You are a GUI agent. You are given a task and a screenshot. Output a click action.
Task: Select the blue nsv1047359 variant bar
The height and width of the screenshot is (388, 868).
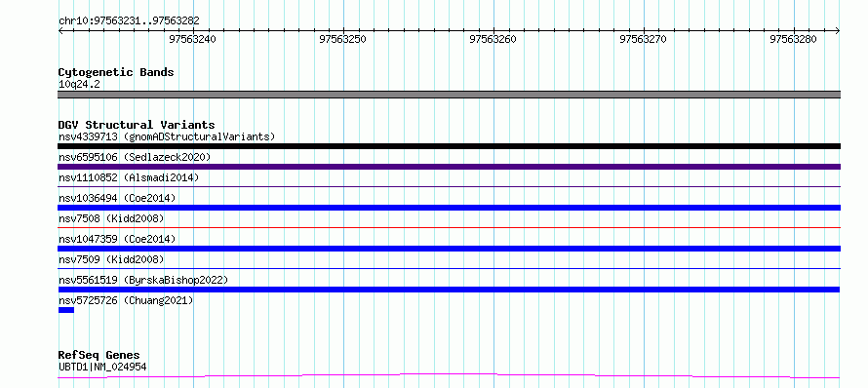[x=449, y=249]
